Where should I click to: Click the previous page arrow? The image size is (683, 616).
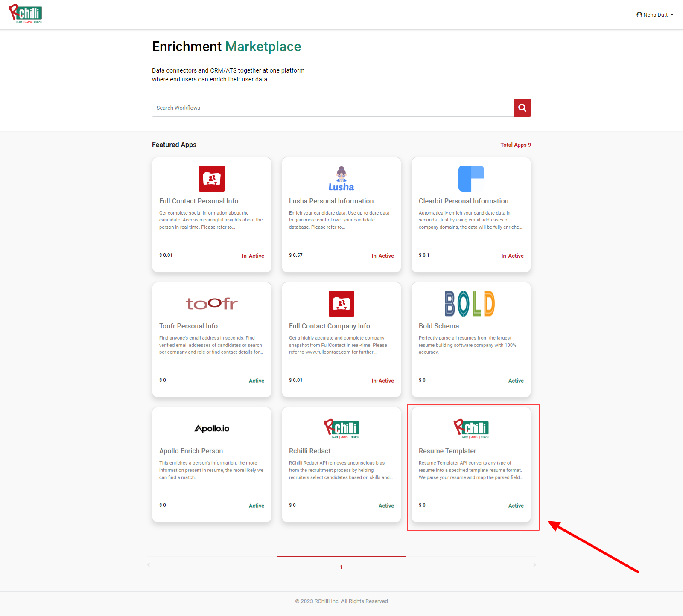tap(149, 565)
